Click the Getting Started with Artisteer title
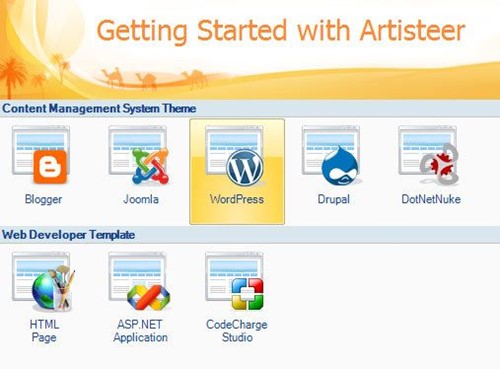 click(x=281, y=31)
